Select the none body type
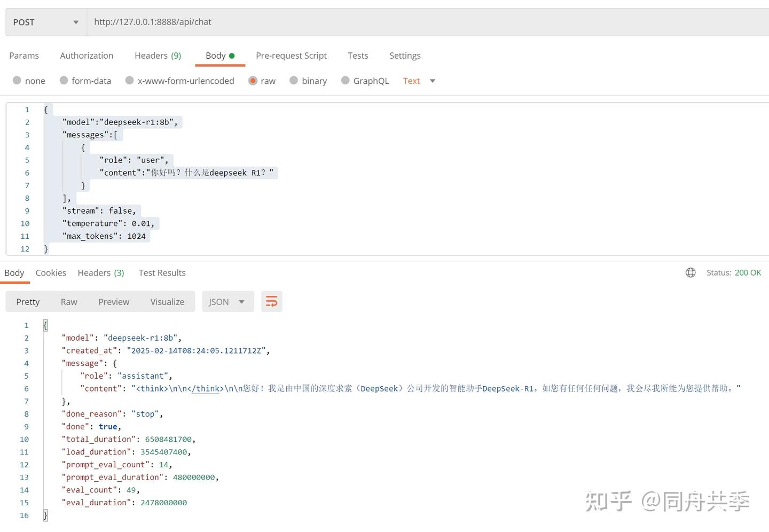Viewport: 769px width, 532px height. pyautogui.click(x=29, y=81)
